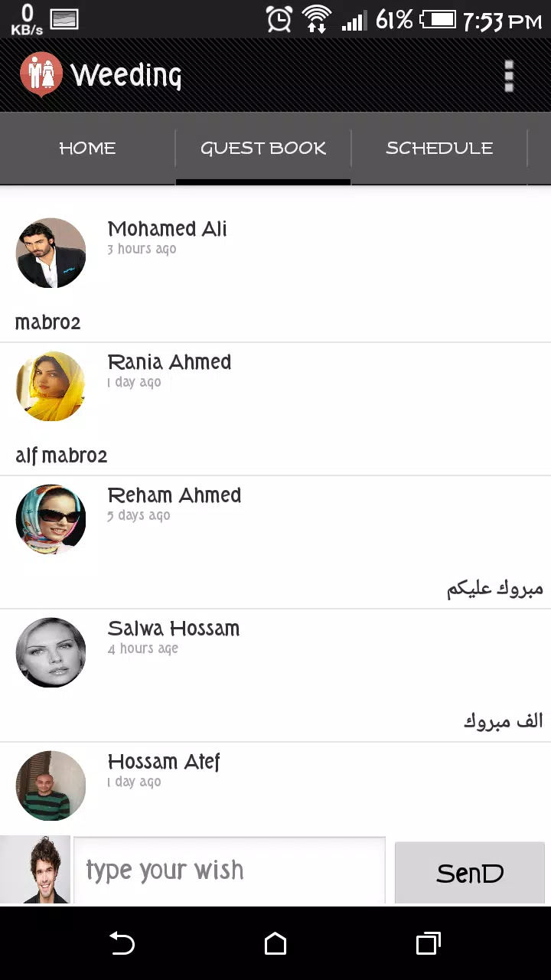The image size is (551, 980).
Task: Tap Hossam Atef's profile picture
Action: tap(51, 786)
